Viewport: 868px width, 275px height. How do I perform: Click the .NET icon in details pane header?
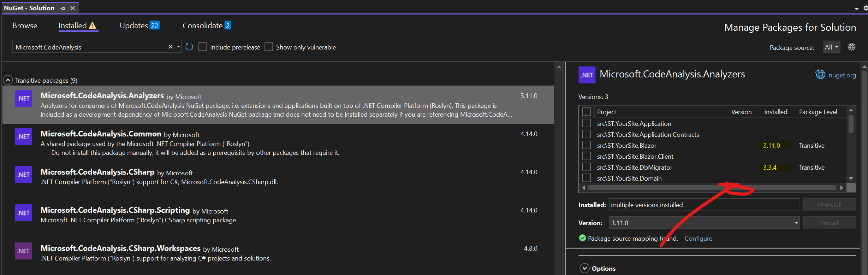pos(587,75)
